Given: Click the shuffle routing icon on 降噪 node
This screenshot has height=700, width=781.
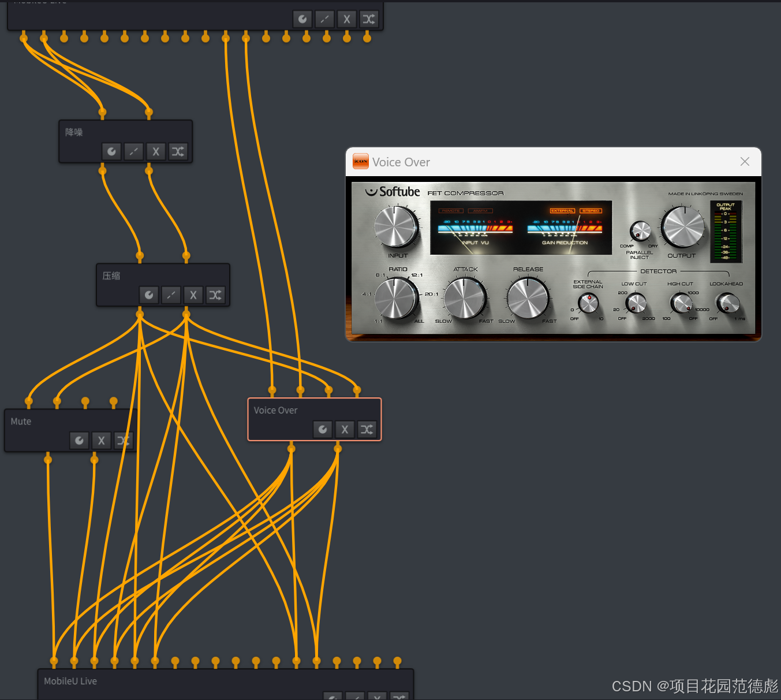Looking at the screenshot, I should click(178, 151).
